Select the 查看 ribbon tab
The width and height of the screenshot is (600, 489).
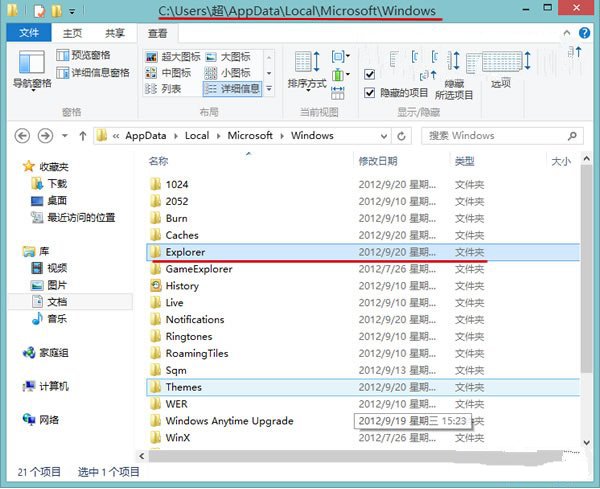click(x=158, y=33)
